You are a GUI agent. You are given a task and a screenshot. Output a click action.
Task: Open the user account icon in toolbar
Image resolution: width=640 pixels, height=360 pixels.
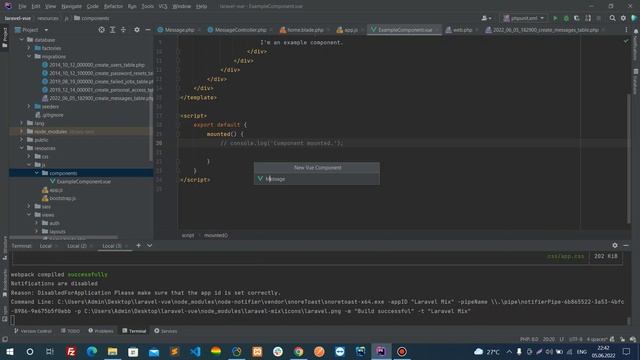(486, 18)
